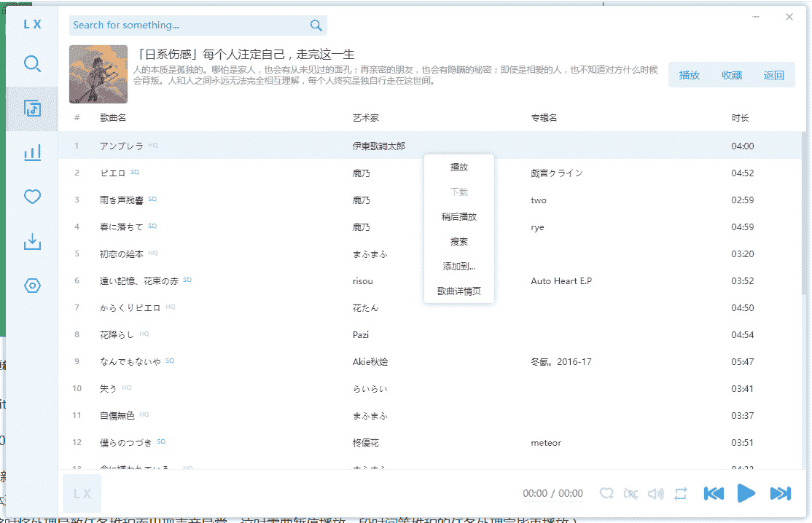The width and height of the screenshot is (812, 523).
Task: Open the Search page in sidebar
Action: click(32, 63)
